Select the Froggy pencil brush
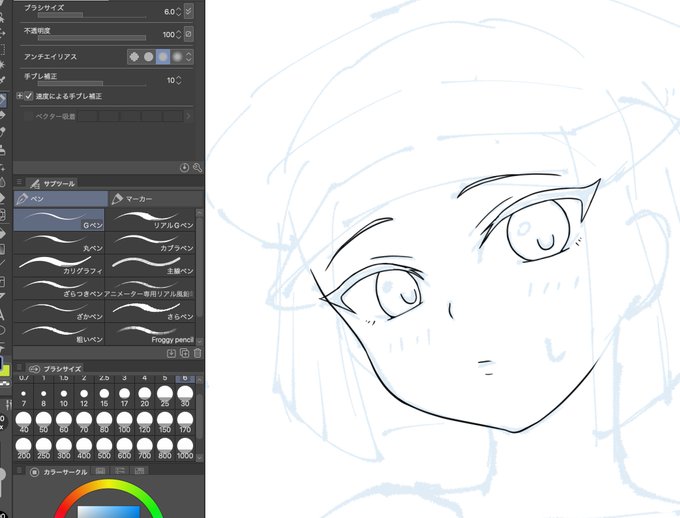680x518 pixels. pos(150,334)
